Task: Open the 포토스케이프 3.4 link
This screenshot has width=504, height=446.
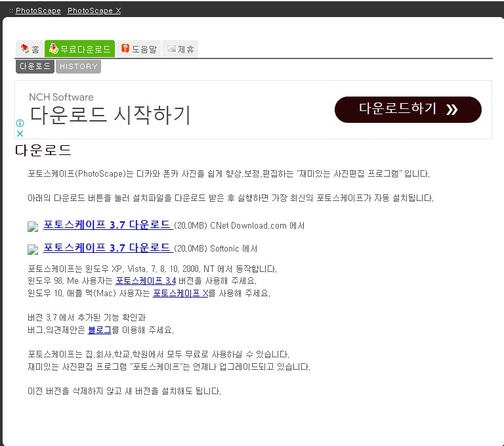Action: (146, 280)
